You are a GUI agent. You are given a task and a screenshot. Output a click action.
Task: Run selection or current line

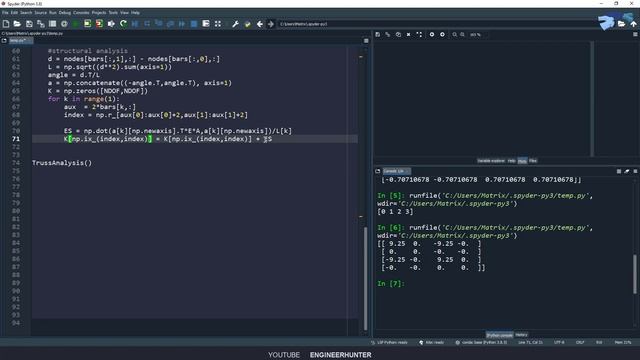111,24
